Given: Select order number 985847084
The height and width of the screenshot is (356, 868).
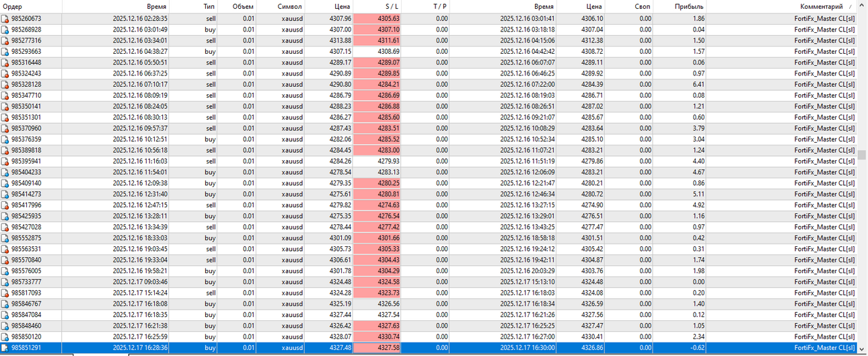Looking at the screenshot, I should point(26,315).
